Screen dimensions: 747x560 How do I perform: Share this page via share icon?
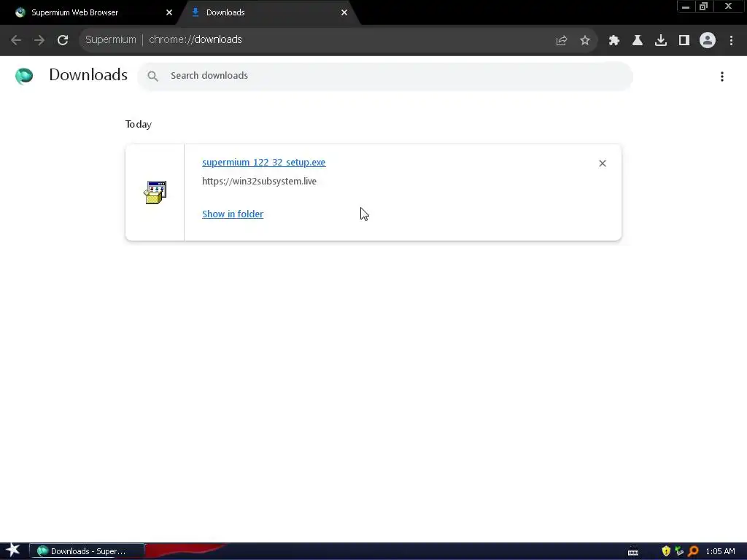click(562, 41)
